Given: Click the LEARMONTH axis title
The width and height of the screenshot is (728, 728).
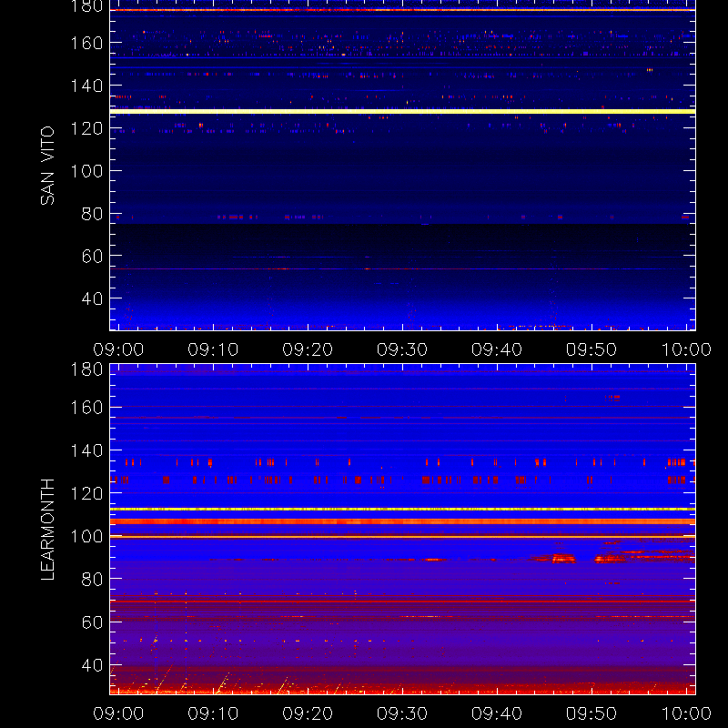Looking at the screenshot, I should [48, 530].
